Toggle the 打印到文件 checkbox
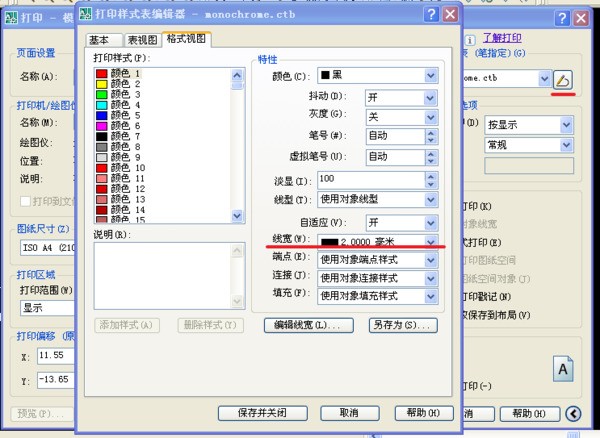The width and height of the screenshot is (600, 438). coord(27,200)
